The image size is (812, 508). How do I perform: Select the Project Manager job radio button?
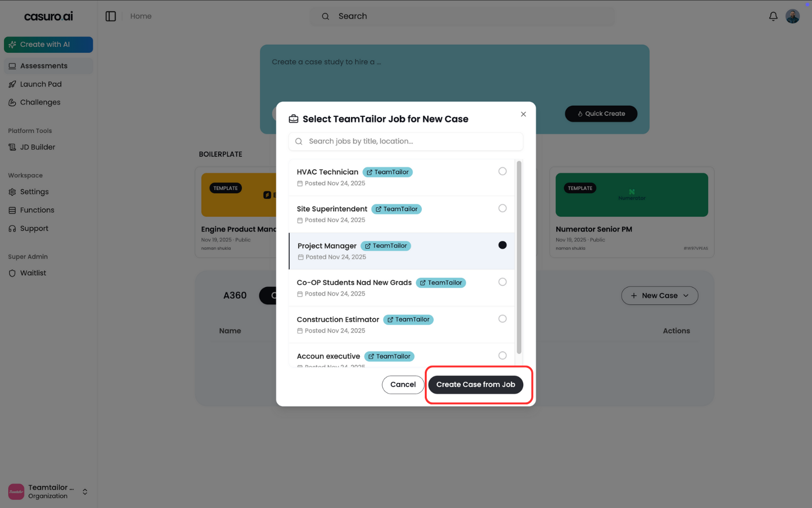(502, 245)
